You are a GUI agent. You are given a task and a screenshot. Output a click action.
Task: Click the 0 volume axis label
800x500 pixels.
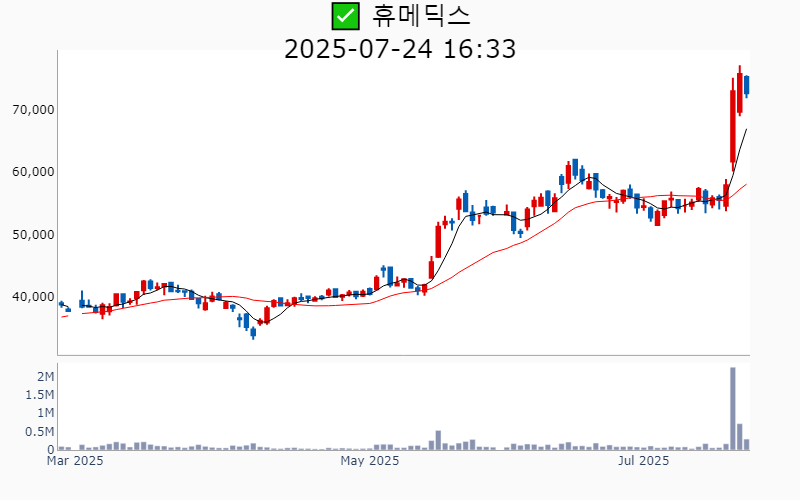pos(51,450)
